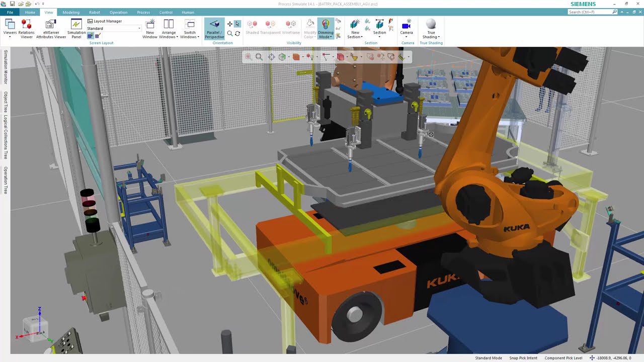The width and height of the screenshot is (644, 362).
Task: Expand the True Shading menu
Action: (x=431, y=29)
